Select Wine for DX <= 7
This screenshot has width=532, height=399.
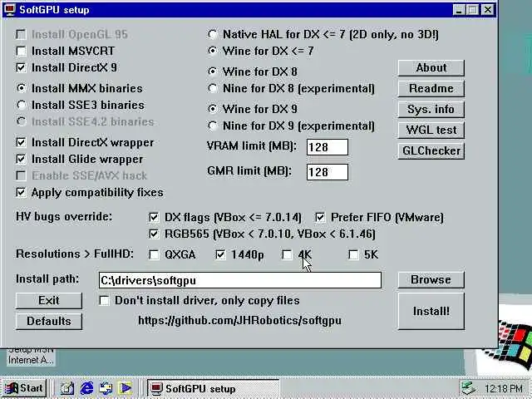[213, 51]
